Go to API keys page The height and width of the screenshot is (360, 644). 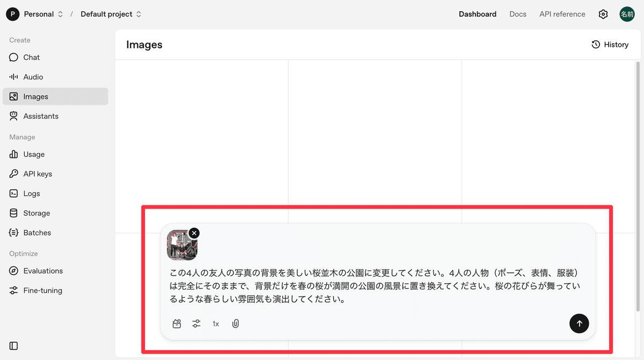[38, 174]
